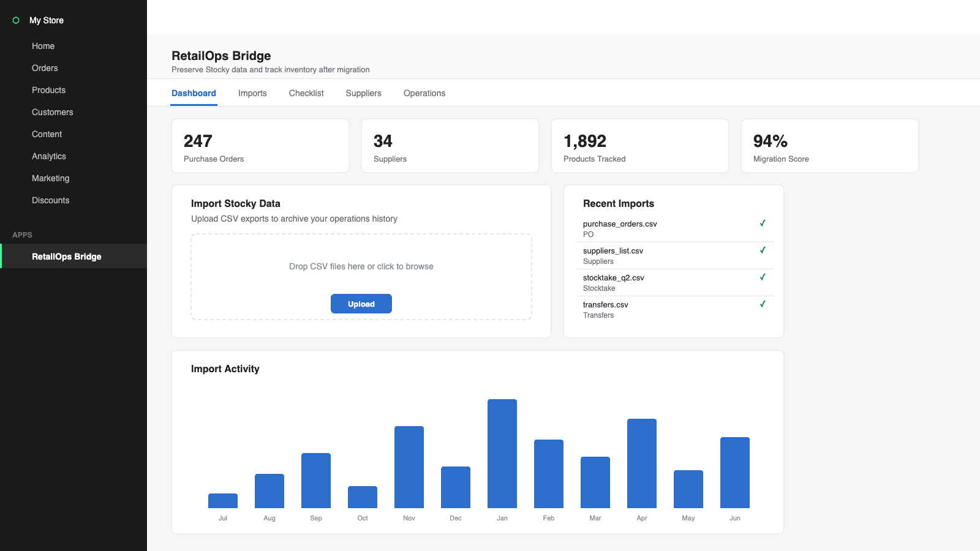This screenshot has height=551, width=980.
Task: Click the 247 Purchase Orders card
Action: 260,146
